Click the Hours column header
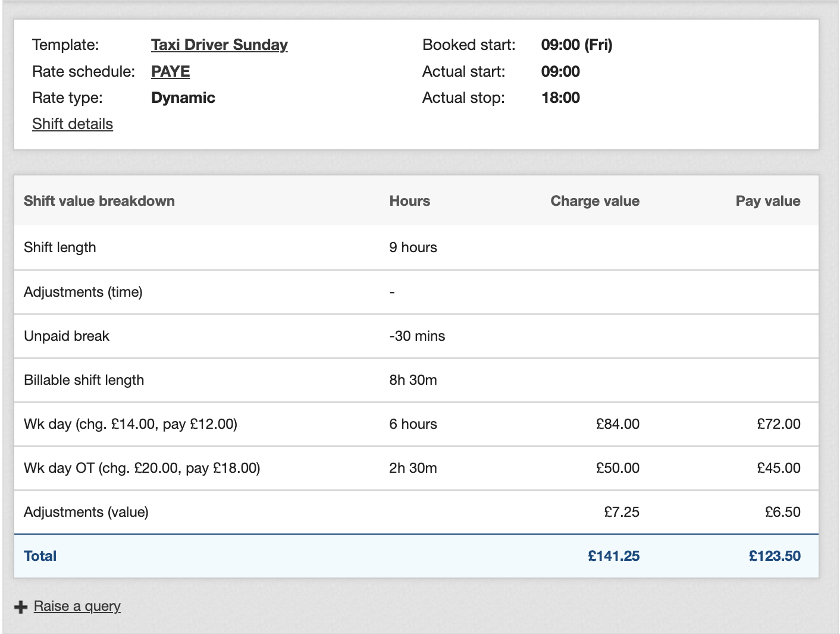Viewport: 840px width, 634px height. tap(409, 201)
